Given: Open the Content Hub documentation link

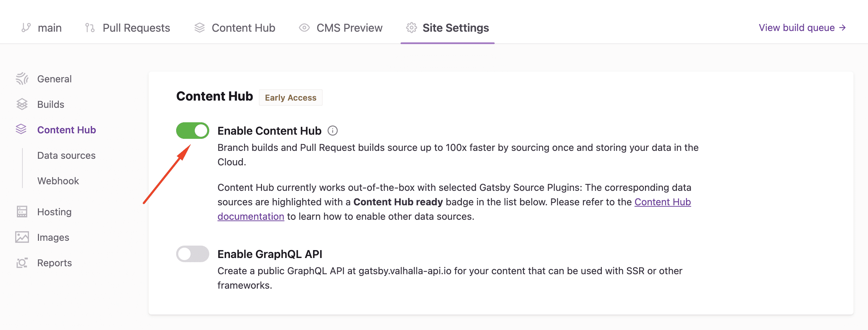Looking at the screenshot, I should [x=662, y=202].
